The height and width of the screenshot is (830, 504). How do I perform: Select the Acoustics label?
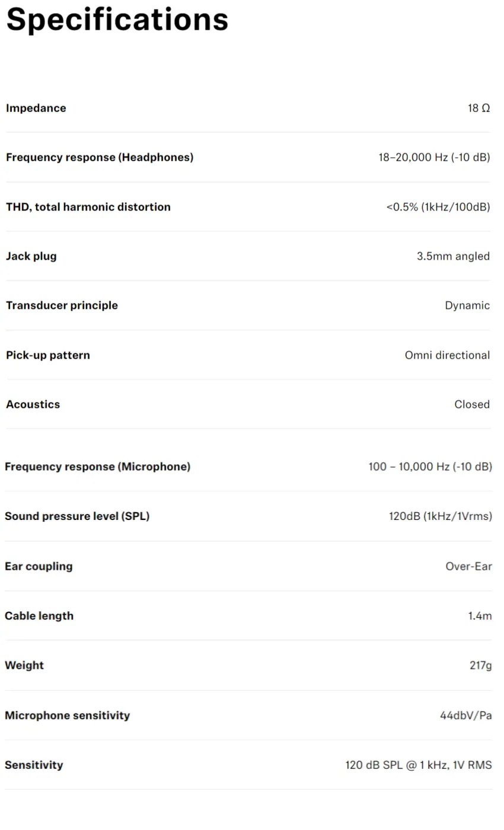pos(33,404)
